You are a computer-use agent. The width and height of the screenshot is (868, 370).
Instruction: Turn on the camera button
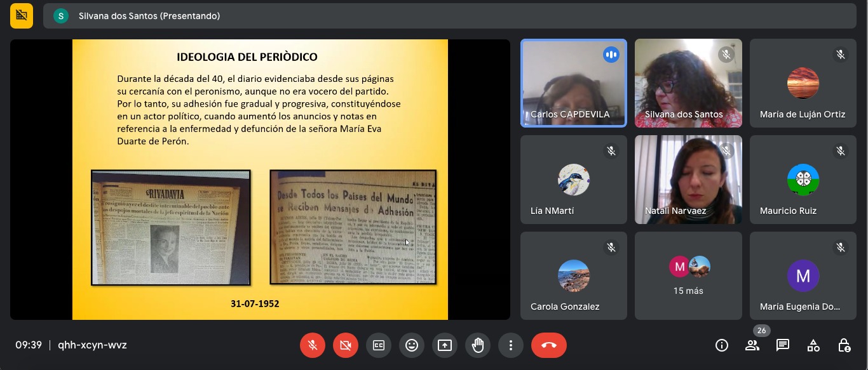346,345
